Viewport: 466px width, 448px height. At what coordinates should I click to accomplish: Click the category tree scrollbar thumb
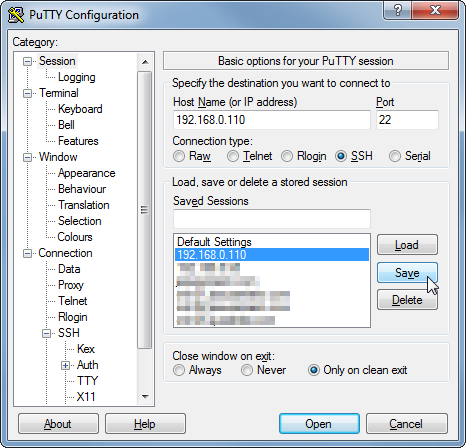tap(145, 210)
